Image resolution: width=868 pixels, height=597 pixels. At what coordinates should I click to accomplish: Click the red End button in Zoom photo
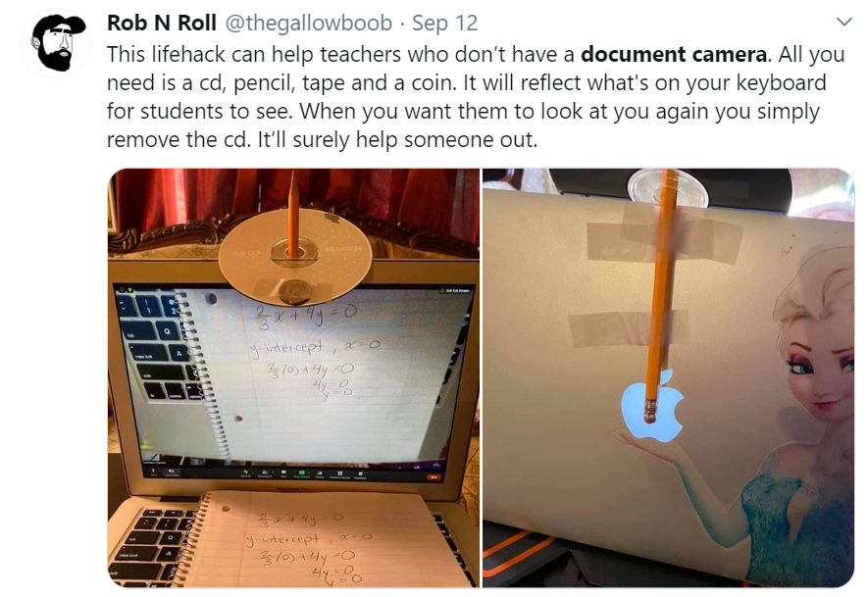click(x=434, y=477)
